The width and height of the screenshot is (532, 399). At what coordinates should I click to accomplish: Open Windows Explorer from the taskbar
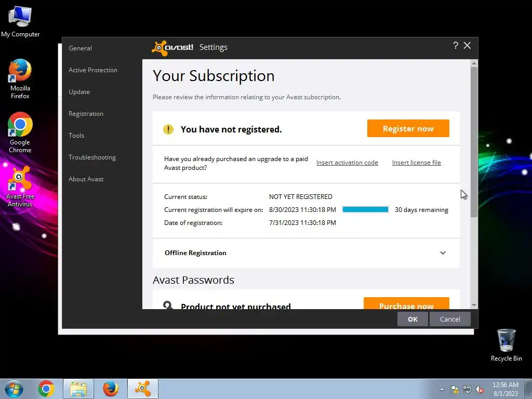78,389
